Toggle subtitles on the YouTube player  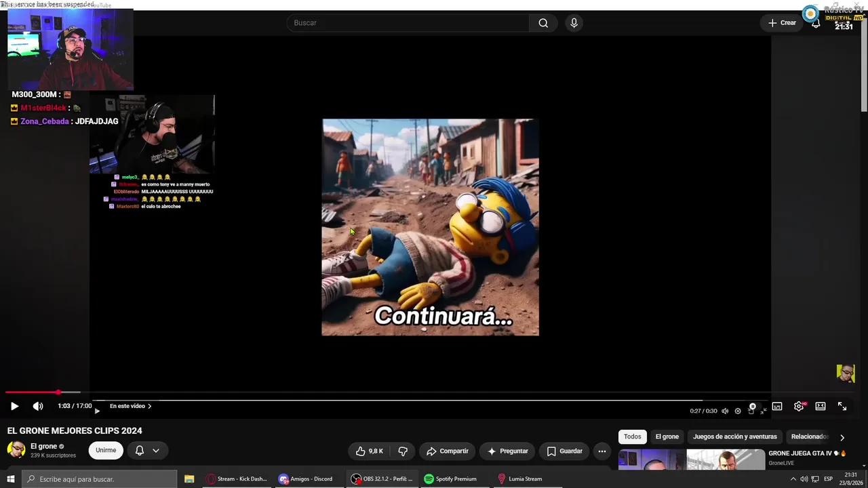point(777,406)
